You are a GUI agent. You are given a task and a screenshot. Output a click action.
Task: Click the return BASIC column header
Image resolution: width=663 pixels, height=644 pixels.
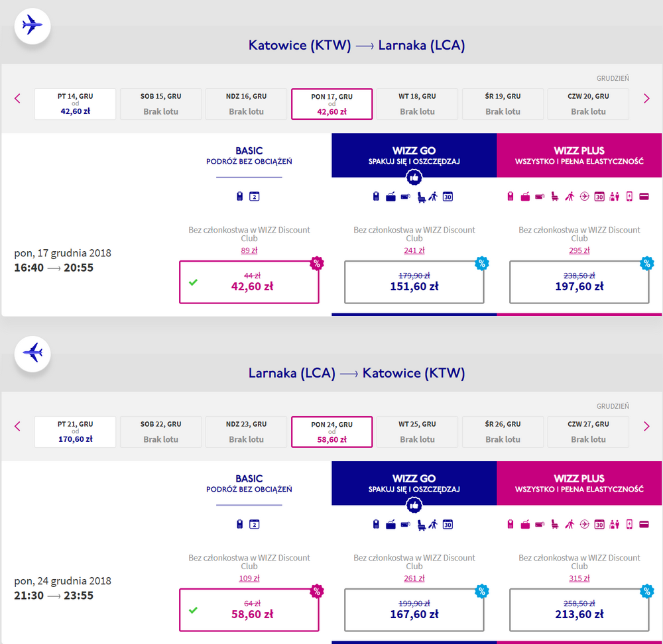(249, 484)
